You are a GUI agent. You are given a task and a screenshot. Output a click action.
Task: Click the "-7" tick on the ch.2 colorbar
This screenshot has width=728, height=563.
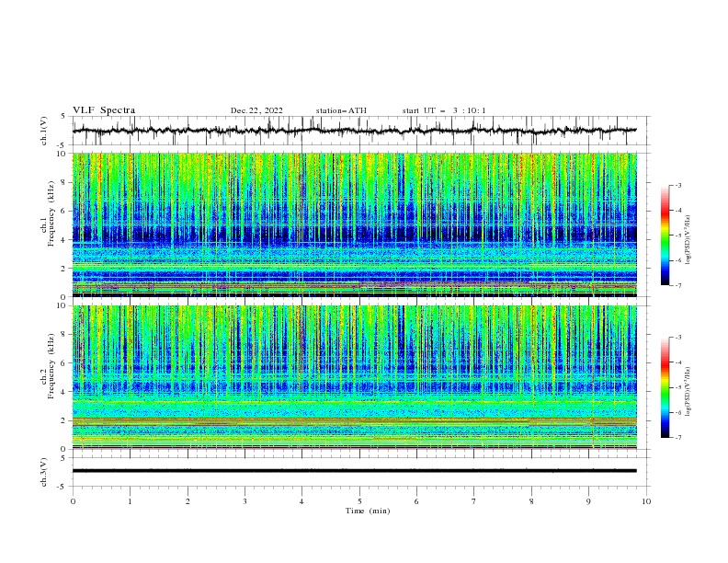677,437
